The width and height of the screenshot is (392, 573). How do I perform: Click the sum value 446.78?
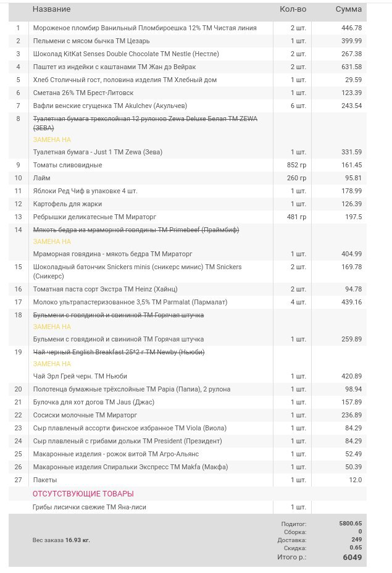pyautogui.click(x=351, y=28)
